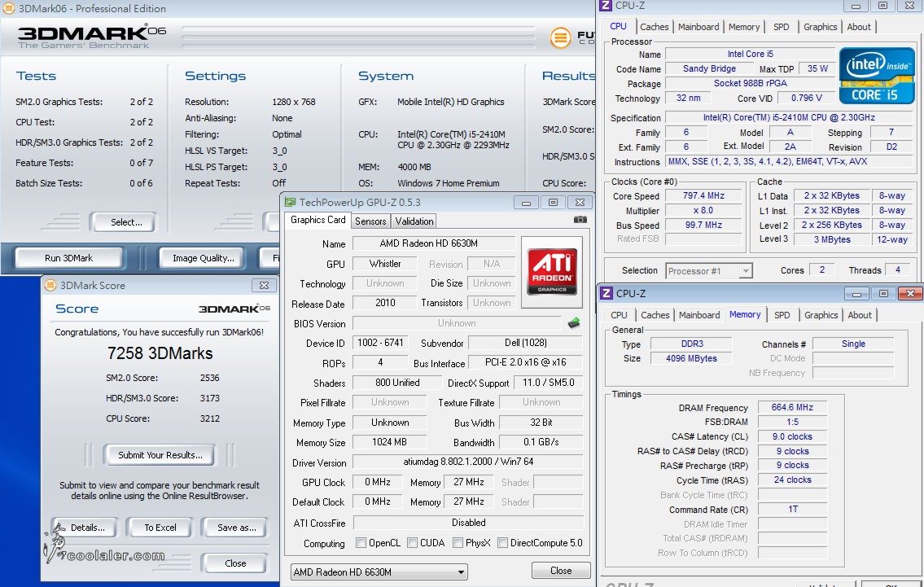Open Mainboard tab in upper CPU-Z window
Viewport: 924px width, 587px height.
698,27
